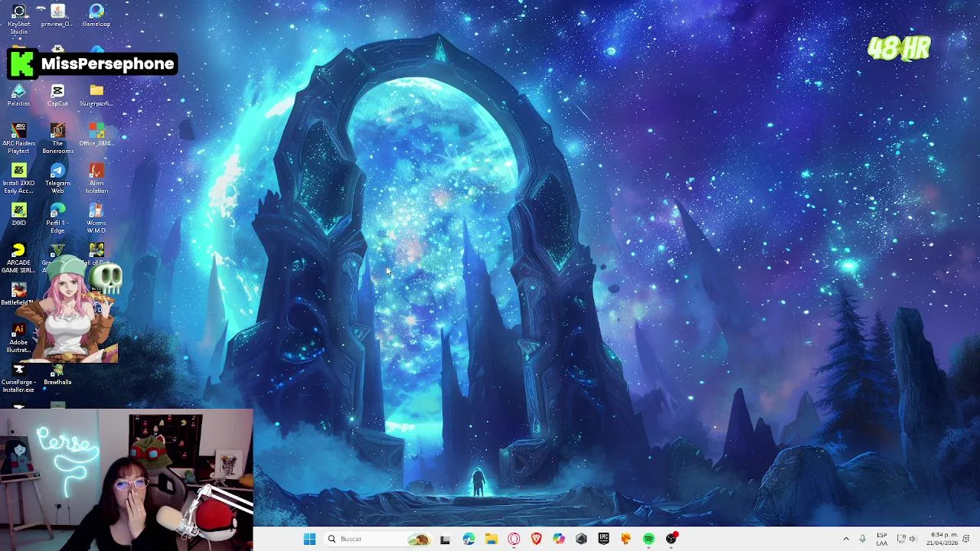This screenshot has width=980, height=551.
Task: Click the Buscar taskbar search field
Action: tap(377, 539)
